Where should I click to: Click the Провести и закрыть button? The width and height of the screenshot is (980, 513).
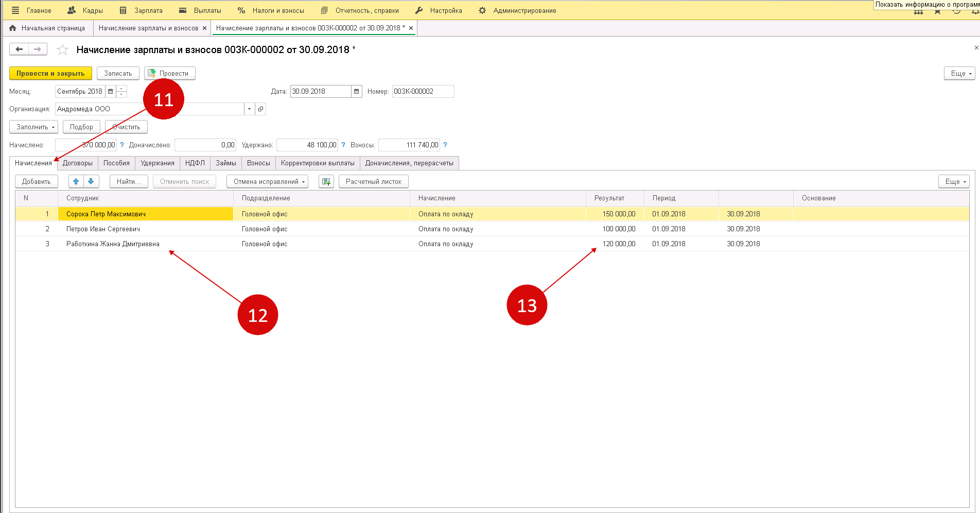pyautogui.click(x=50, y=74)
